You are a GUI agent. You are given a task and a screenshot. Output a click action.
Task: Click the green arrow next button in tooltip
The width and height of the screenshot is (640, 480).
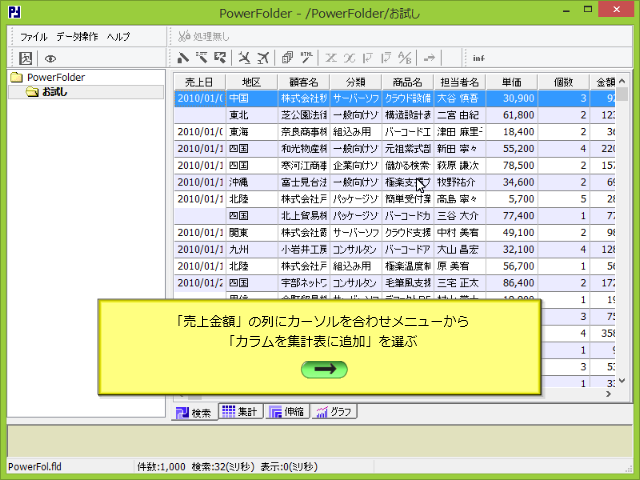324,369
